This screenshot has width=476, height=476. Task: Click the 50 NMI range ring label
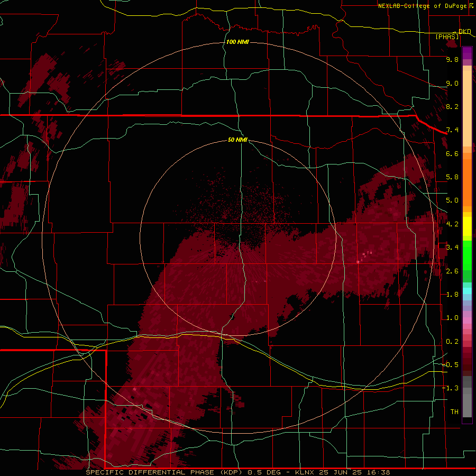point(237,140)
